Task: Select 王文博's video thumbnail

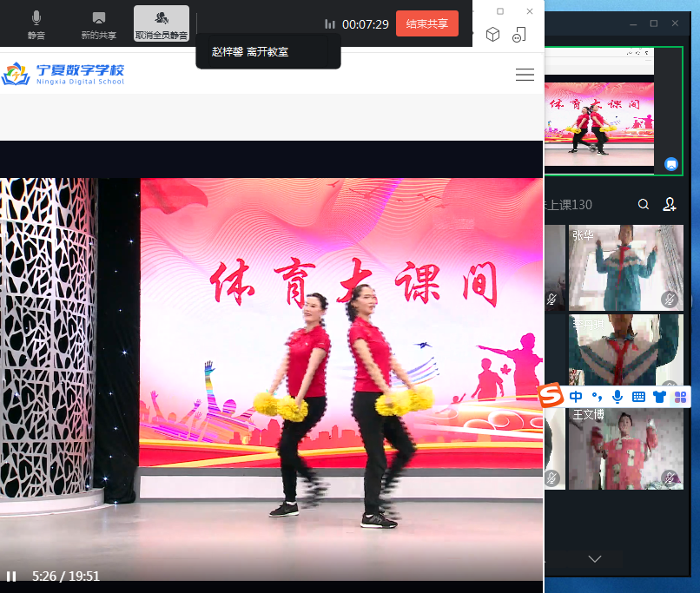Action: coord(625,447)
